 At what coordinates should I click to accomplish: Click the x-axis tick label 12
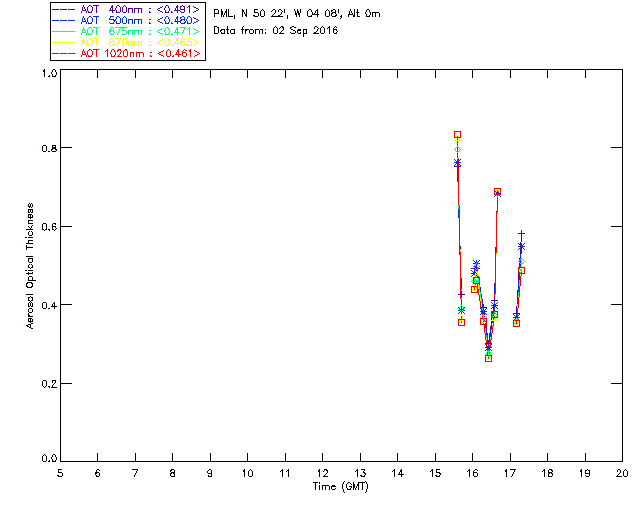point(322,473)
